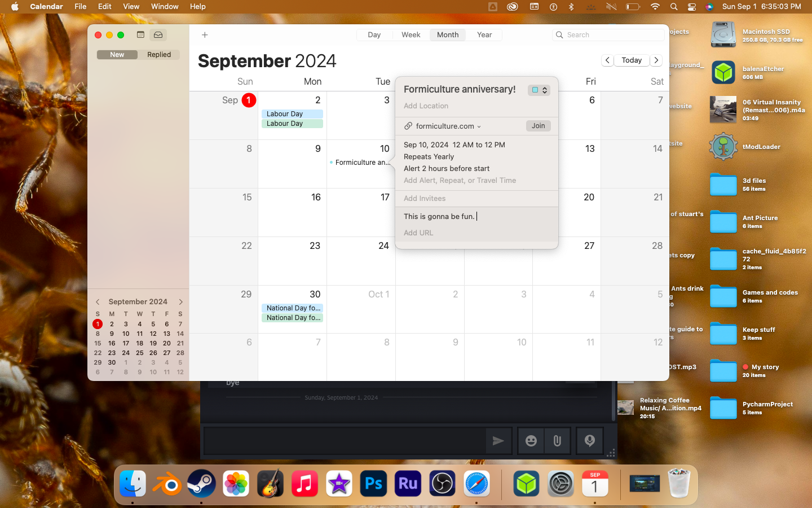
Task: Open Photos from the Dock
Action: click(x=236, y=484)
